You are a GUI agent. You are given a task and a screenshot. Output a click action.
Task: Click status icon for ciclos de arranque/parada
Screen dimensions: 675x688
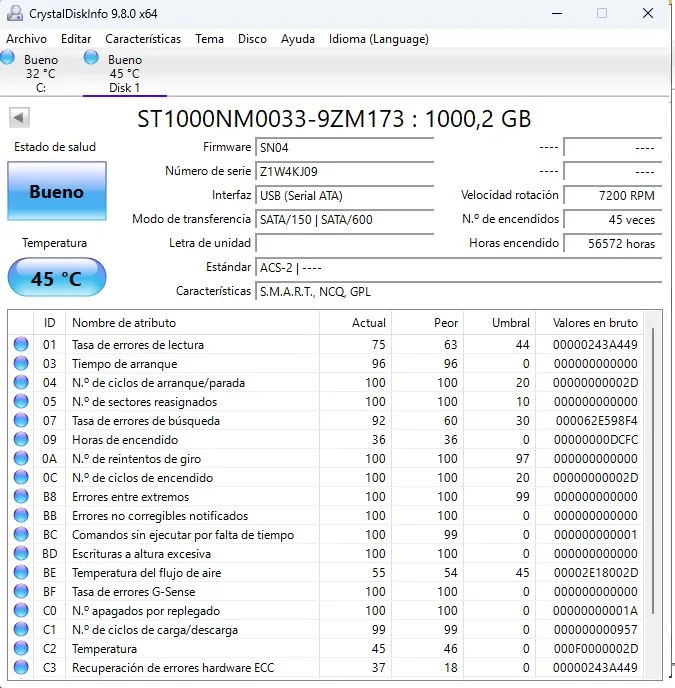pos(21,383)
